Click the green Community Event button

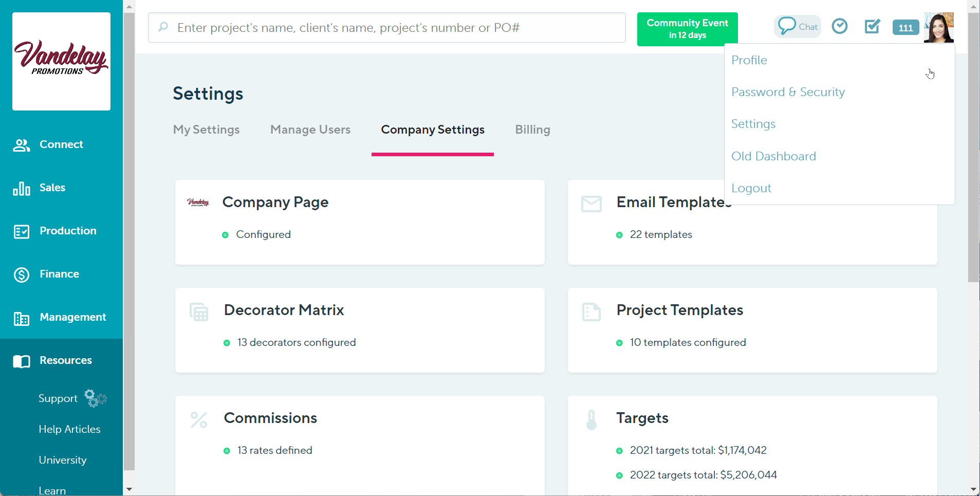point(687,29)
